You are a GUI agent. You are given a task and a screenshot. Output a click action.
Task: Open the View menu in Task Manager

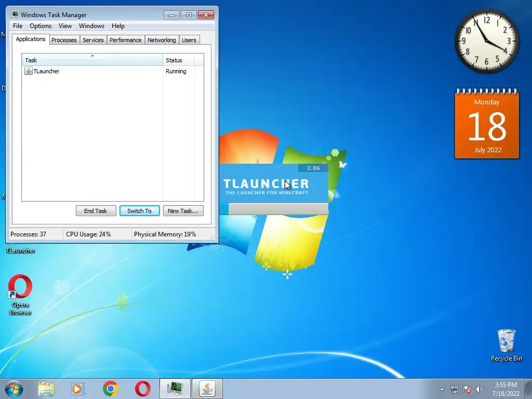pyautogui.click(x=65, y=26)
